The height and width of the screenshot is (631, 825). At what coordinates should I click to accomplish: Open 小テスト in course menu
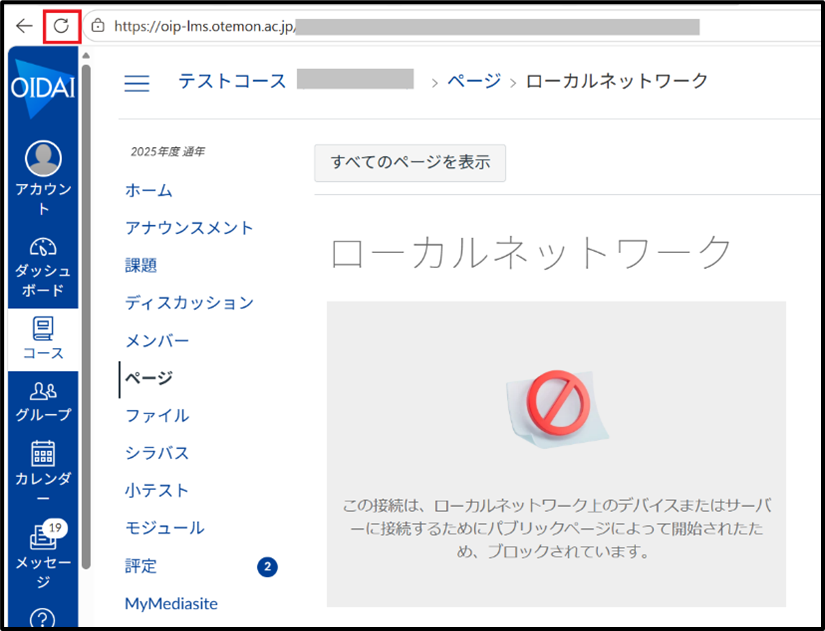coord(157,490)
